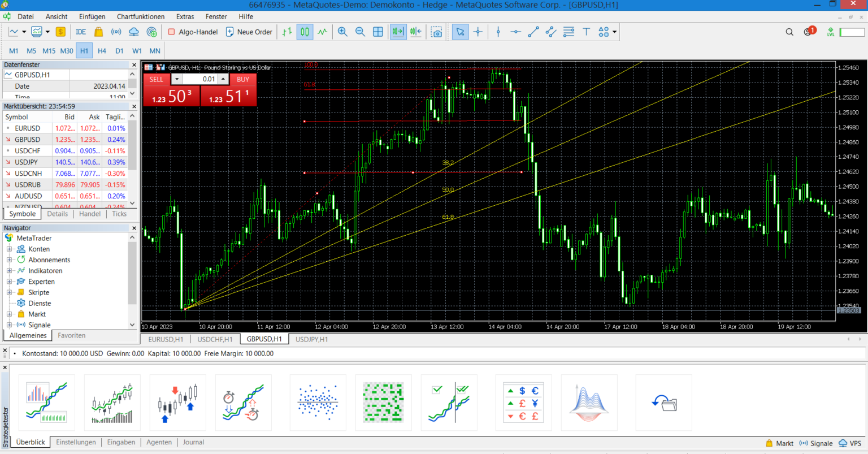The height and width of the screenshot is (454, 868).
Task: Open the shapes objects dropdown arrow
Action: pos(614,32)
